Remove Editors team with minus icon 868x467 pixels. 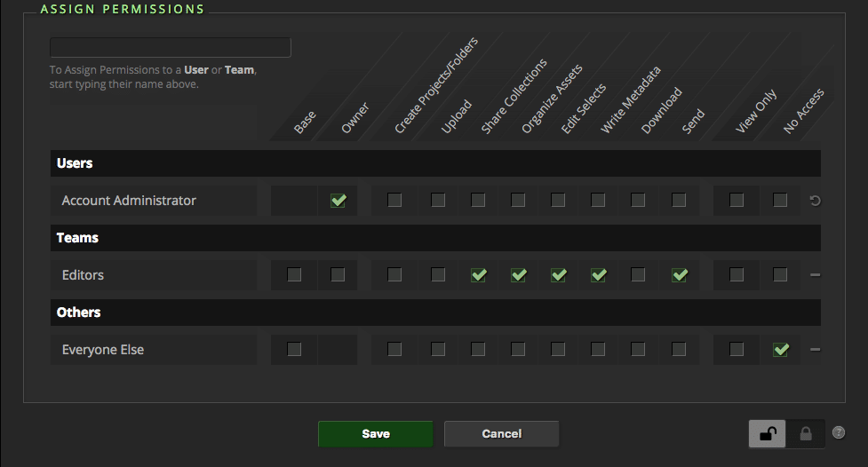[x=815, y=275]
